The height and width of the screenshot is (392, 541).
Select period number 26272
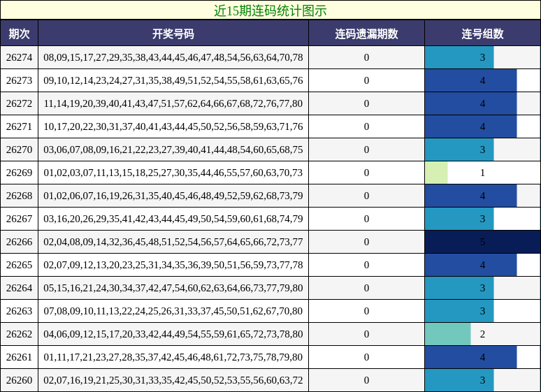click(19, 103)
